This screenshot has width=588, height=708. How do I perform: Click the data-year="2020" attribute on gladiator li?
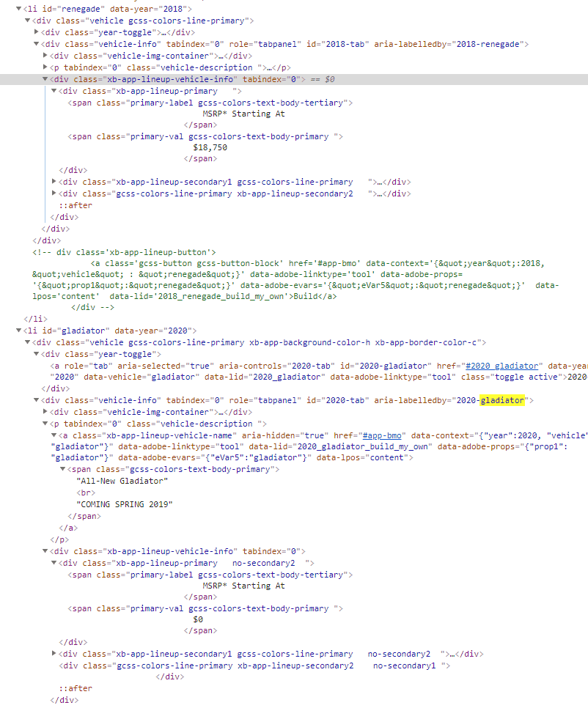(153, 331)
